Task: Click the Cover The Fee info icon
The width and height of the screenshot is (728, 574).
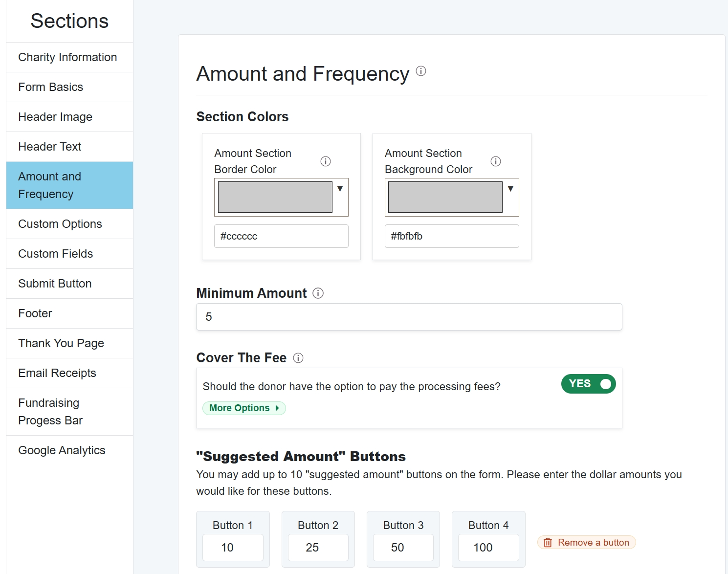Action: click(298, 358)
